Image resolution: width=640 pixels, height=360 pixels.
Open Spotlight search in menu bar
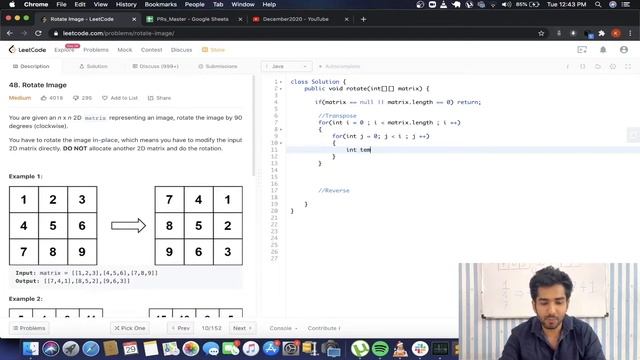(x=598, y=4)
